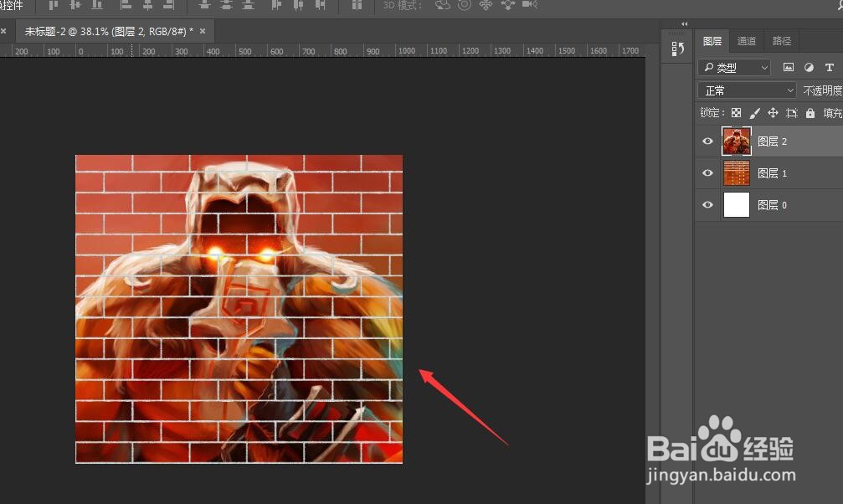This screenshot has width=843, height=504.
Task: Select 3D rotate object mode icon
Action: (x=443, y=5)
